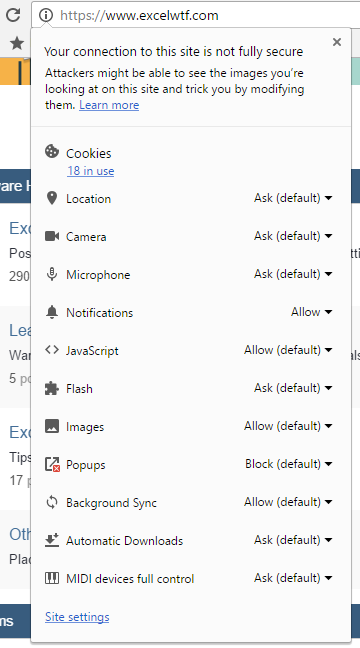Click the Notifications bell icon
The image size is (360, 648).
52,312
